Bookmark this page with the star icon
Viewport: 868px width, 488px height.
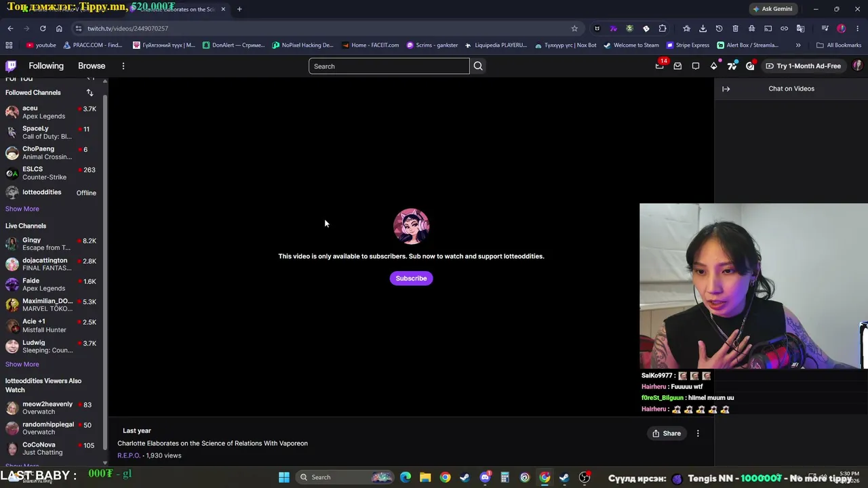574,28
